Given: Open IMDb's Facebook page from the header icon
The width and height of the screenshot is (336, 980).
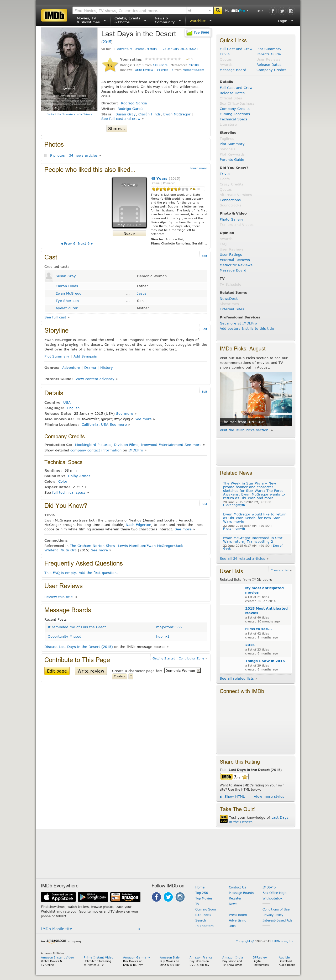Looking at the screenshot, I should 273,11.
